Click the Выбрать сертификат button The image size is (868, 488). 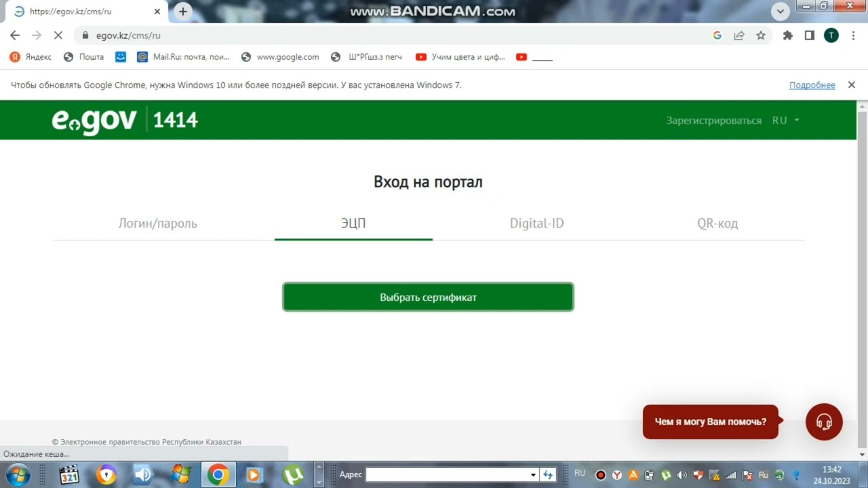pos(428,297)
